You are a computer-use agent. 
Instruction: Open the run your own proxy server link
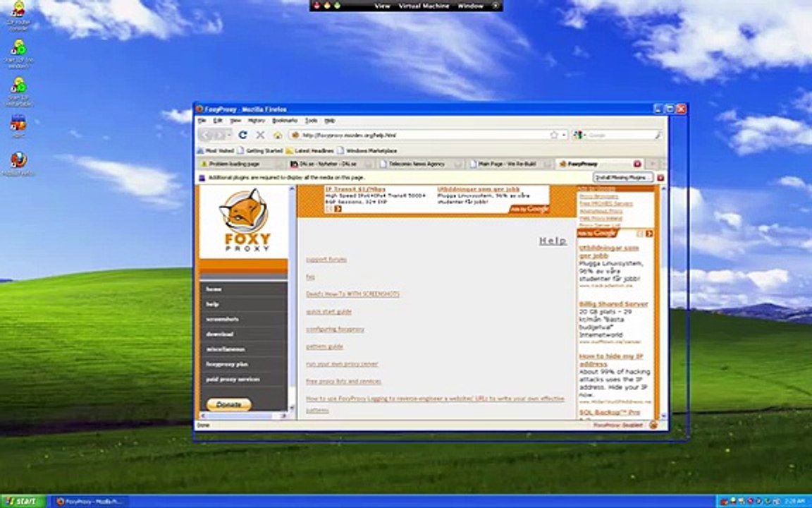[342, 364]
